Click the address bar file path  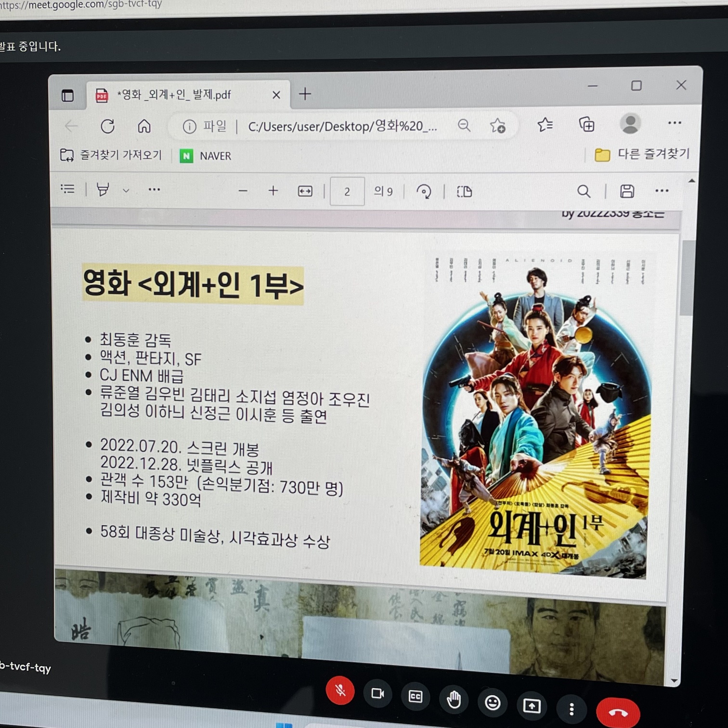[x=342, y=126]
